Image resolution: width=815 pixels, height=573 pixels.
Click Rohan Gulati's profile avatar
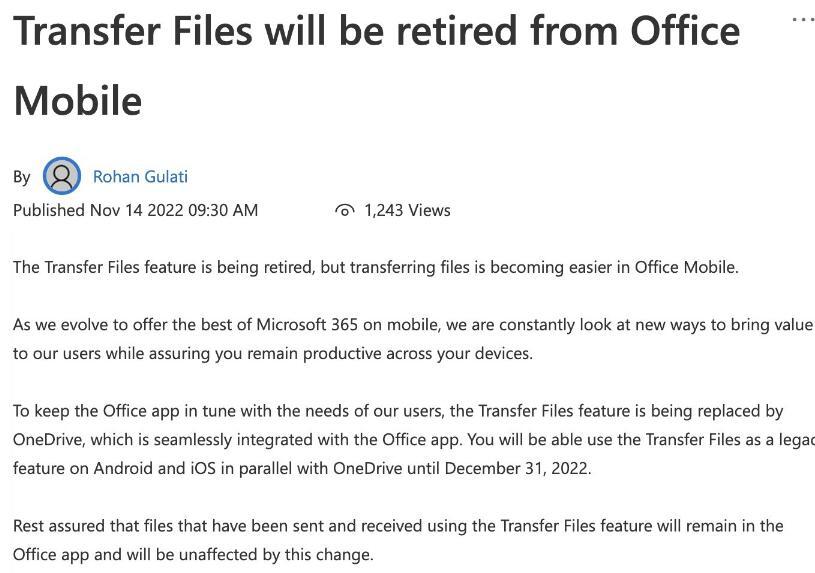click(x=62, y=176)
